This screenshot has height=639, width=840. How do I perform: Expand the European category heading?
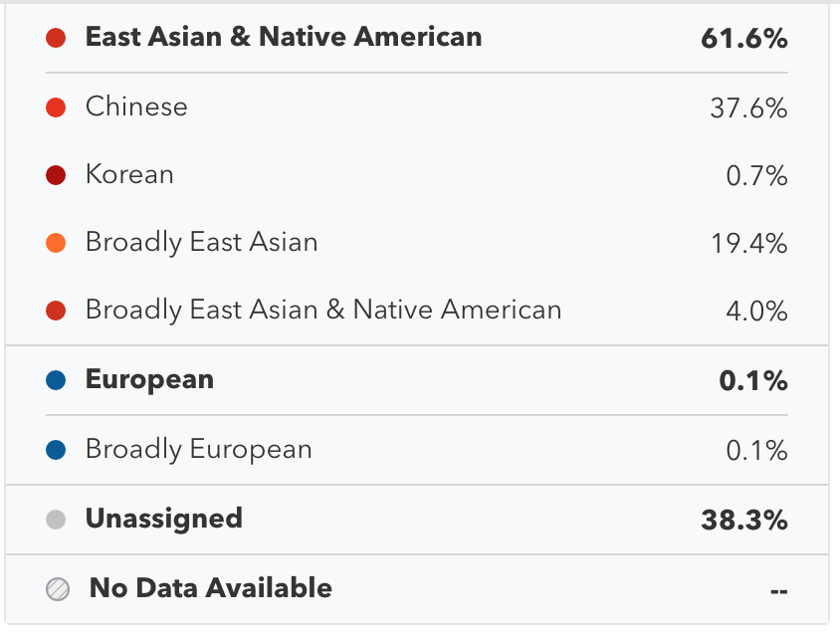pyautogui.click(x=149, y=379)
